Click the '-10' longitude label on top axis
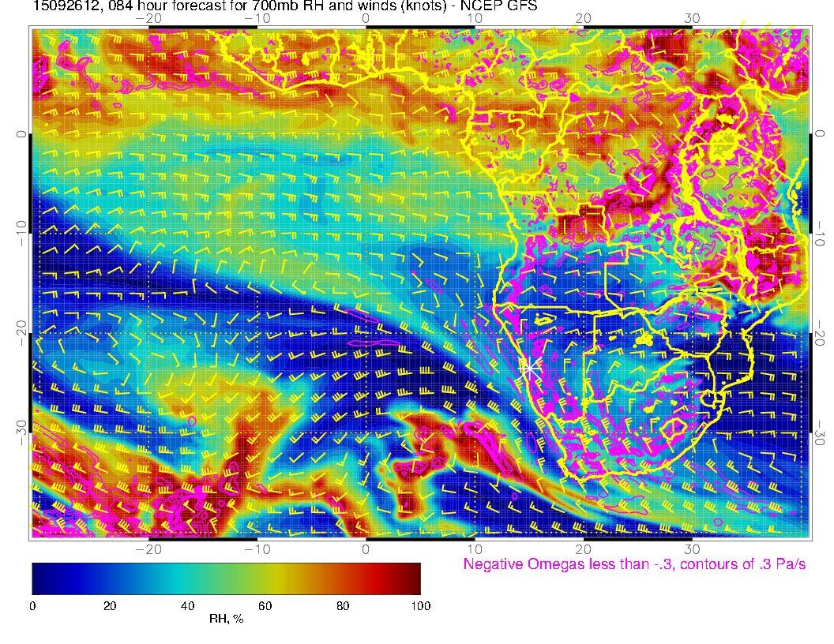Viewport: 834px width, 644px height. coord(257,18)
